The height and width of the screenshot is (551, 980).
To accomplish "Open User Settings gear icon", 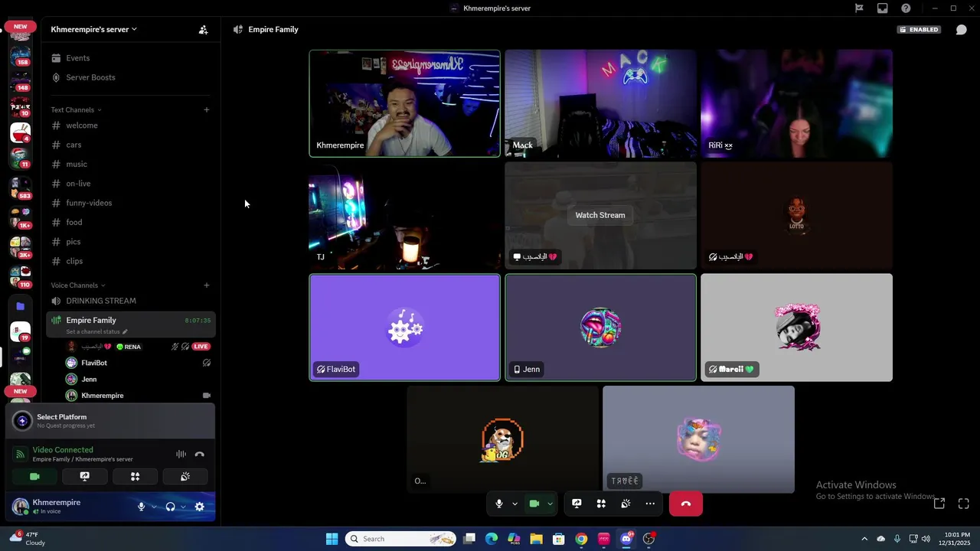I will pos(200,507).
